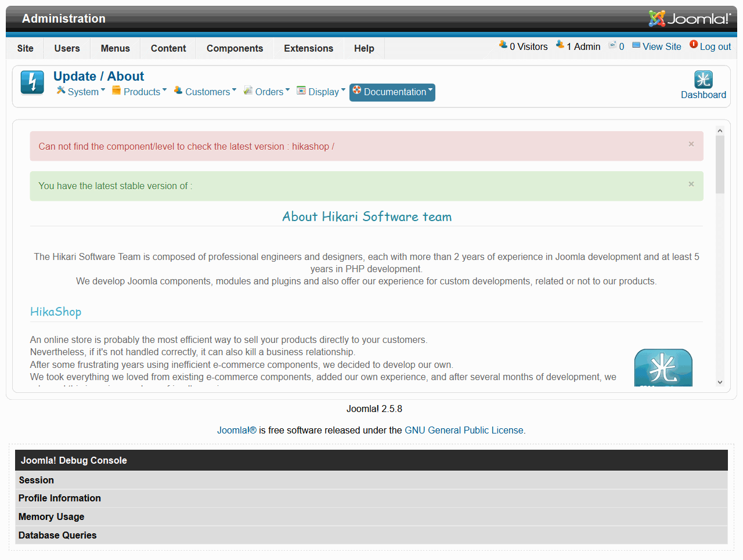
Task: Click the Admin user status icon
Action: pos(560,45)
